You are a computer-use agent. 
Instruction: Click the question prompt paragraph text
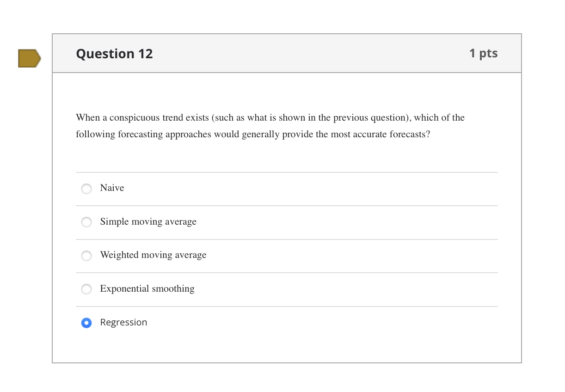point(270,126)
